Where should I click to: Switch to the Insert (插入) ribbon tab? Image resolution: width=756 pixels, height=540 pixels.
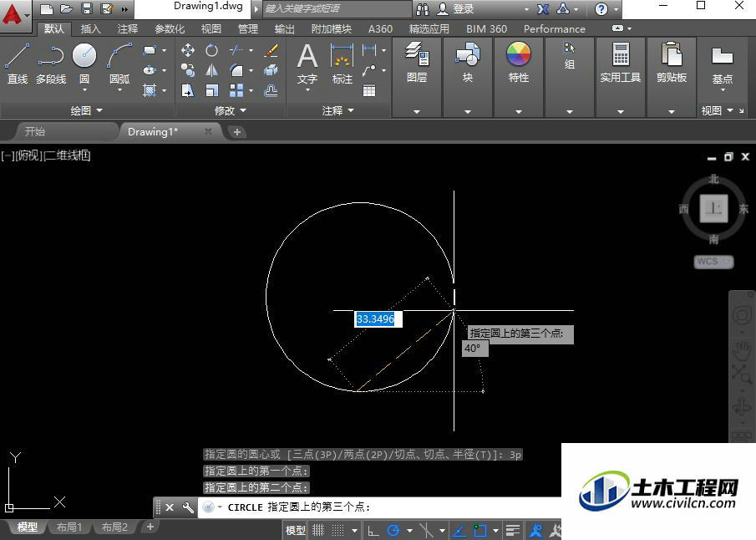pyautogui.click(x=91, y=29)
